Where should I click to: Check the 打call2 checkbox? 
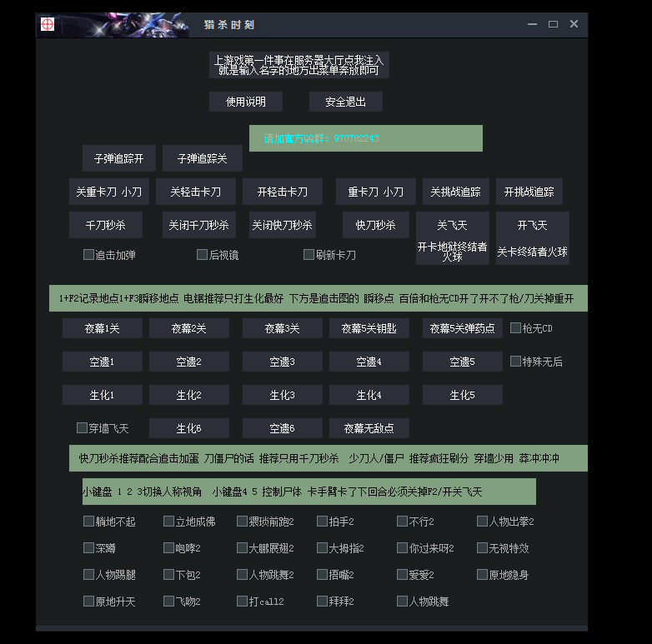pos(242,602)
